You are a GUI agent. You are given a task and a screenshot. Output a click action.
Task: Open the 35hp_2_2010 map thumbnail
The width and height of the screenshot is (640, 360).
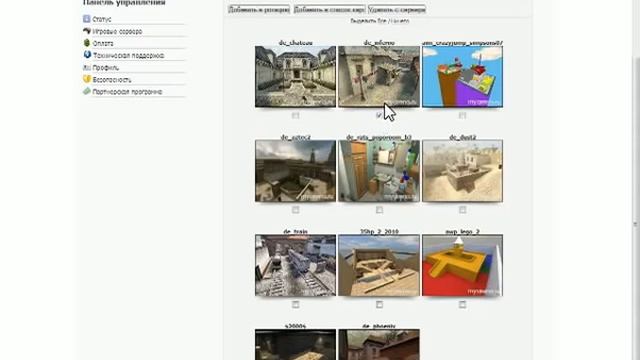(379, 265)
